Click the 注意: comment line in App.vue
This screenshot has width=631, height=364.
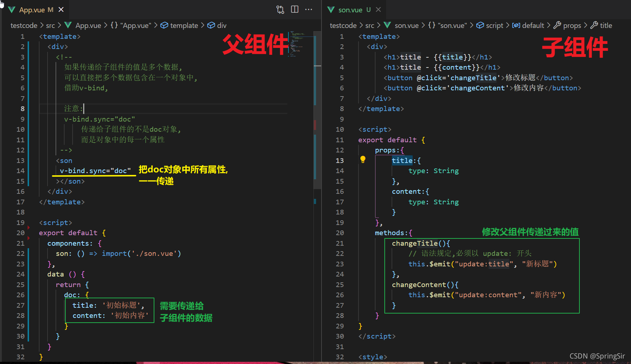73,109
